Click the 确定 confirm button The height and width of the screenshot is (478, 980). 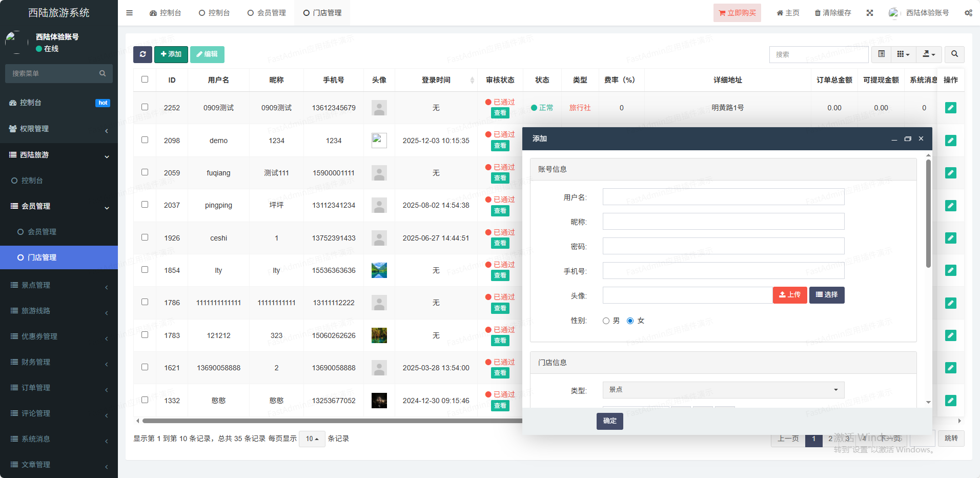(x=609, y=421)
